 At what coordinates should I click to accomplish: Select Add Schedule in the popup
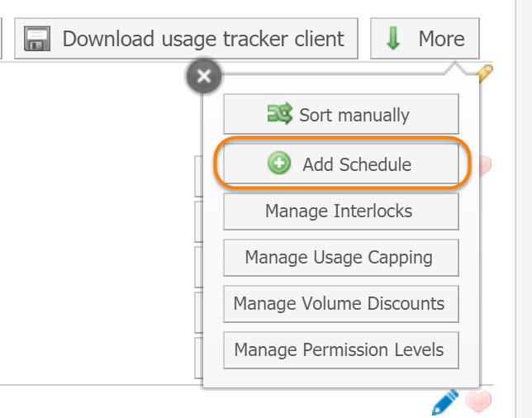(340, 164)
